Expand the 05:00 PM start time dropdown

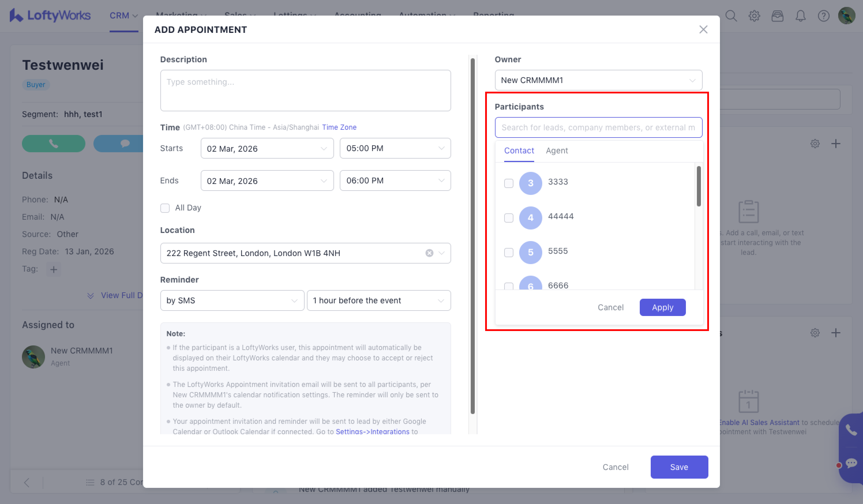pos(395,148)
